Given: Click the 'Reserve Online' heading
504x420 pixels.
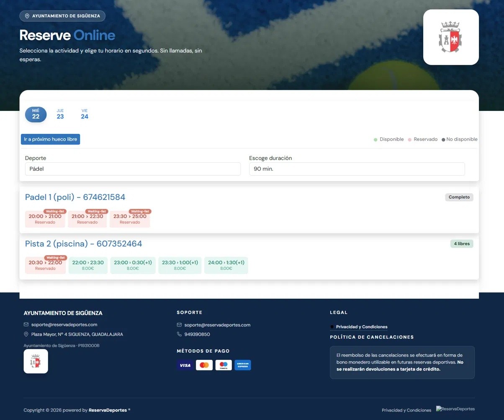Looking at the screenshot, I should tap(67, 35).
